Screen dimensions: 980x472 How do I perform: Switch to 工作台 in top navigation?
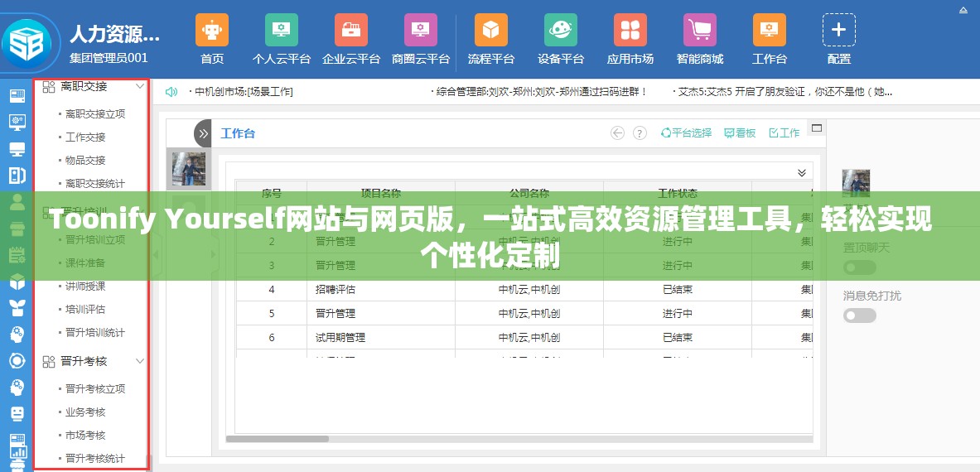point(770,30)
